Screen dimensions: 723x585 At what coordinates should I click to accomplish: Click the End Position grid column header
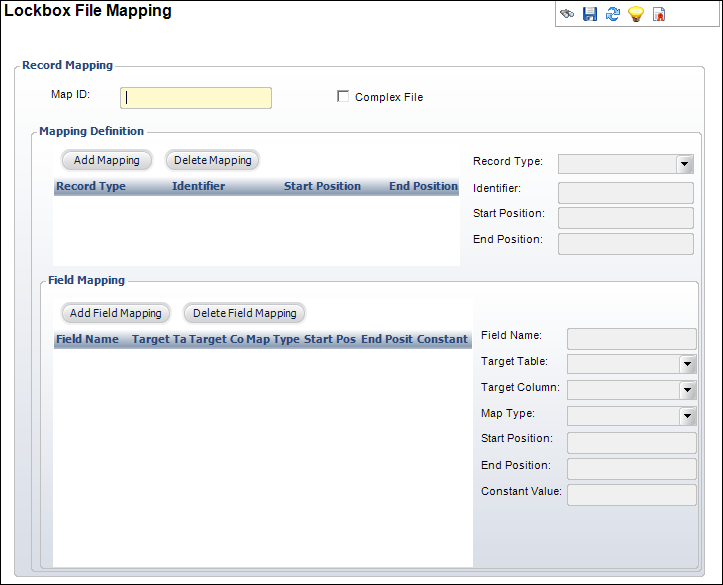423,186
